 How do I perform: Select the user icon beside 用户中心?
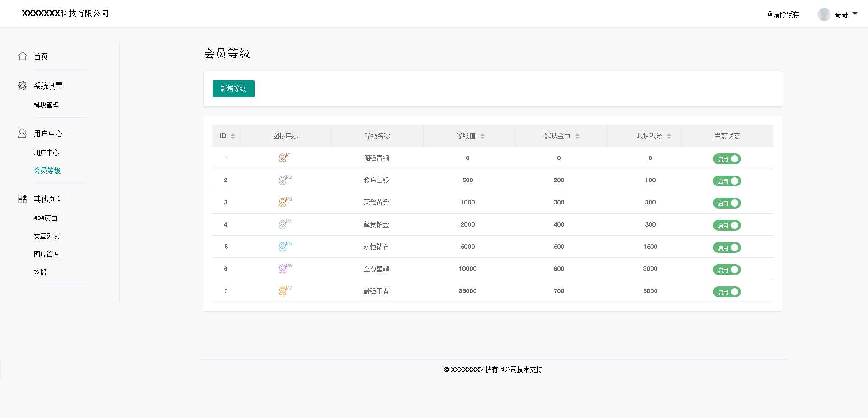[x=23, y=133]
